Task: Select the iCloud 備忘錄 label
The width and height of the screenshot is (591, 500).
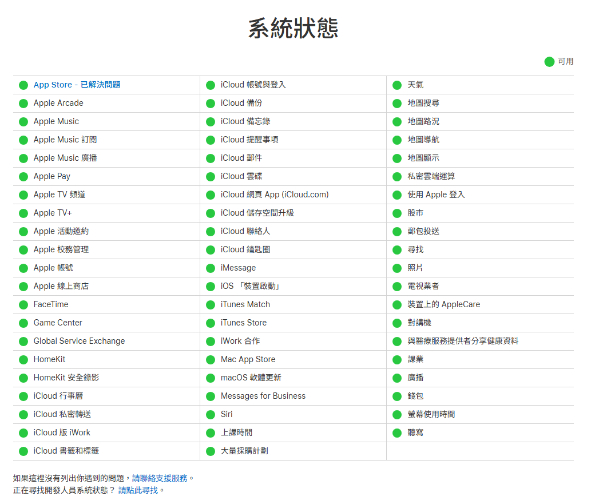Action: tap(245, 121)
